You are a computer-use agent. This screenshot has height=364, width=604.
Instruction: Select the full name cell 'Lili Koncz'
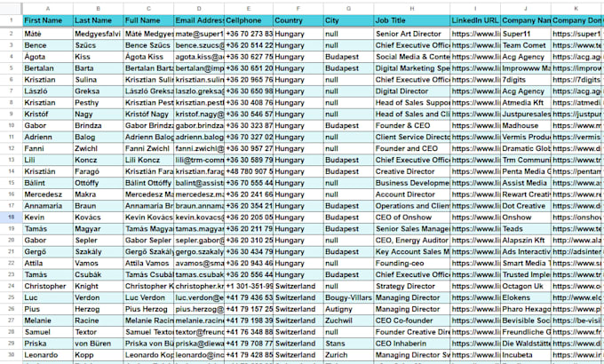coord(148,160)
